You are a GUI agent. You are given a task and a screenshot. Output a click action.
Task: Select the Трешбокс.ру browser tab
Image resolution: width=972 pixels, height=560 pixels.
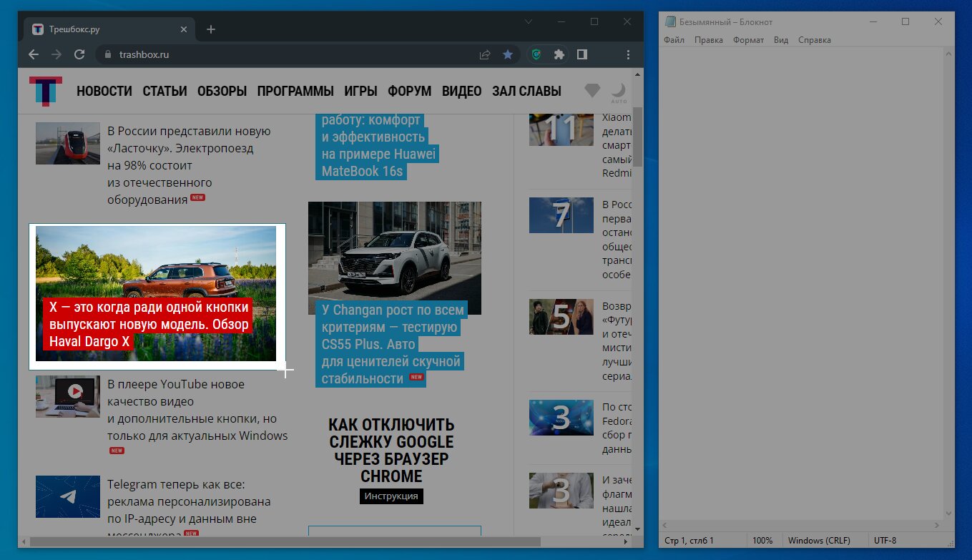(x=109, y=29)
